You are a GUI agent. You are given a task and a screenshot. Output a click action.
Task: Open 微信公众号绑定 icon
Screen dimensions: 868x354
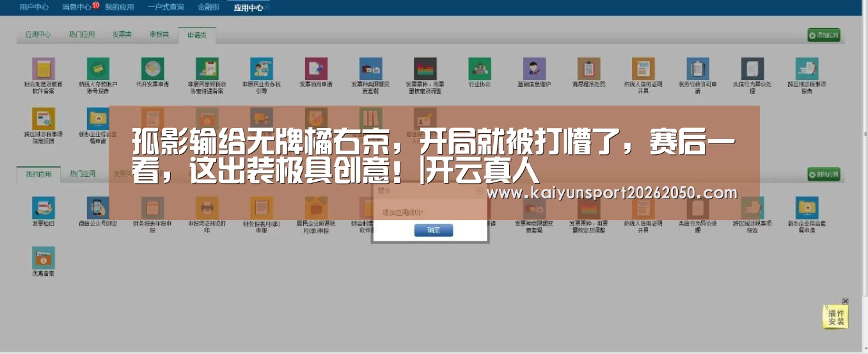click(98, 207)
